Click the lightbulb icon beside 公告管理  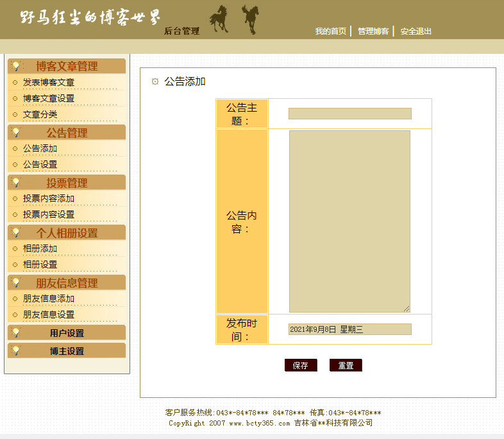click(16, 132)
